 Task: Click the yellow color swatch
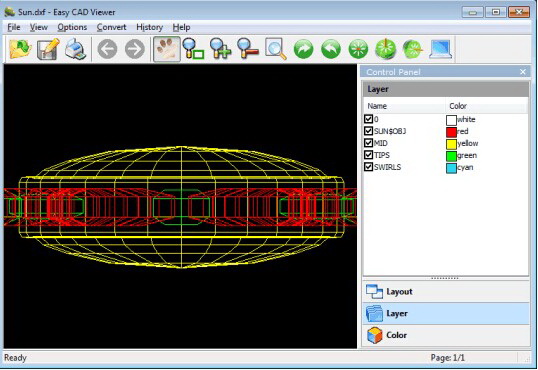point(451,144)
